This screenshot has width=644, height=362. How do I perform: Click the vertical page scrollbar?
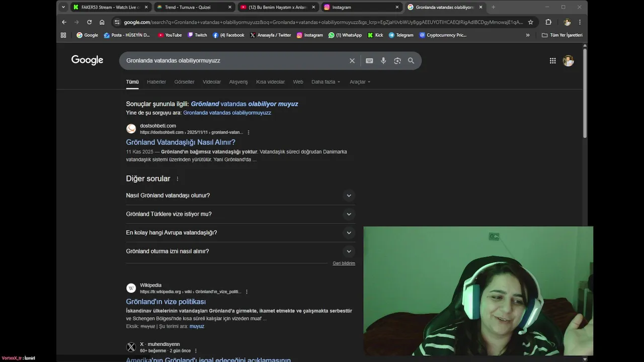coord(585,93)
